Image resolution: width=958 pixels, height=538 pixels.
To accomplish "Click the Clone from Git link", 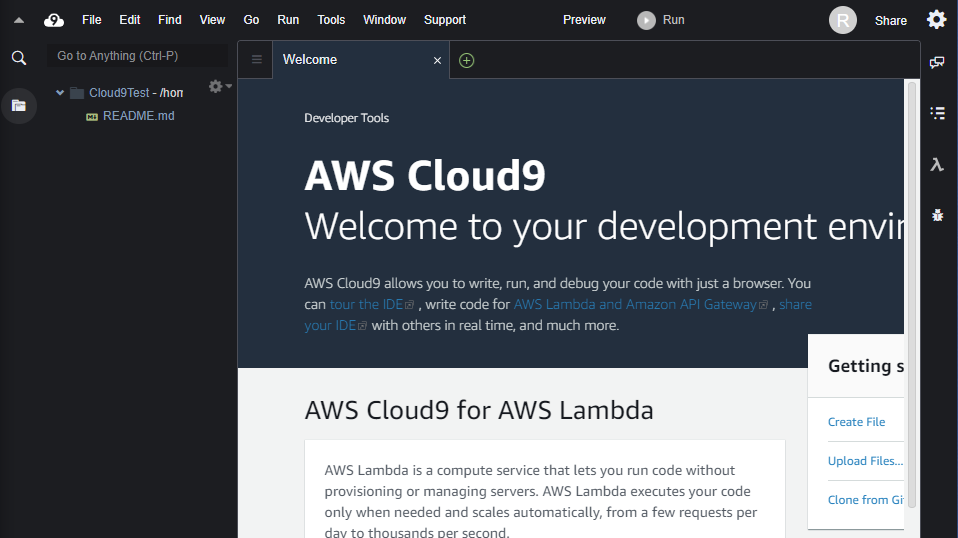I will (x=865, y=500).
